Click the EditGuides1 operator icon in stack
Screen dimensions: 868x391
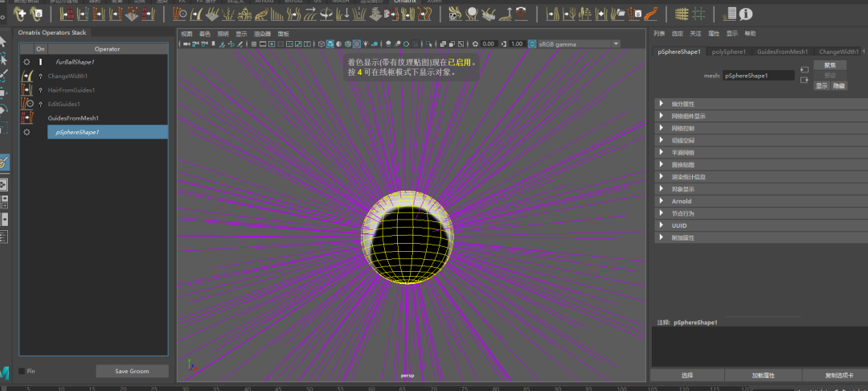[27, 104]
